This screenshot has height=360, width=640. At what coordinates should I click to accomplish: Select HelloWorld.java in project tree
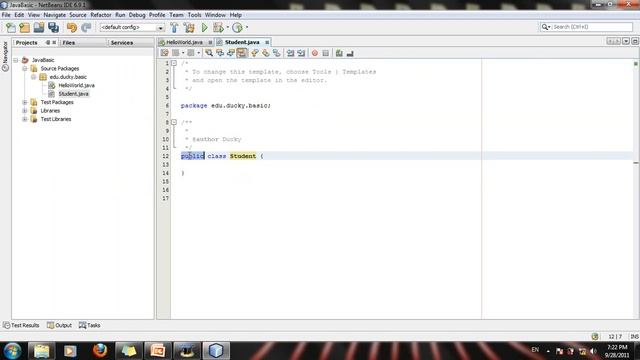pos(76,85)
